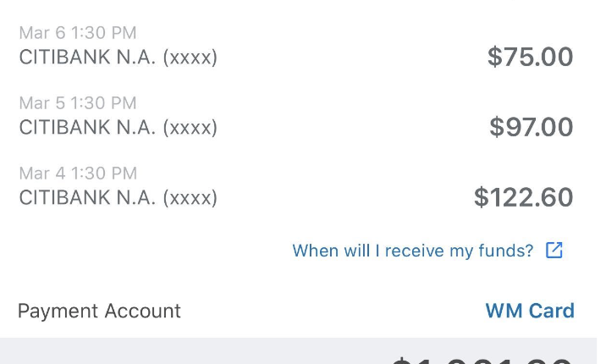Click the word 'funds?' in the help link
This screenshot has width=606, height=364.
click(x=510, y=251)
